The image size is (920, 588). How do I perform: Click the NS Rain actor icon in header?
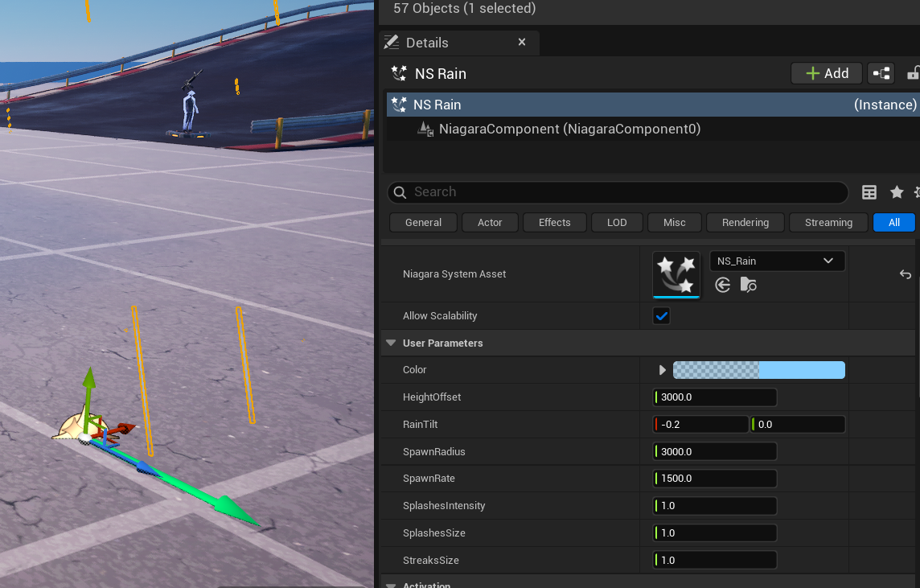400,73
